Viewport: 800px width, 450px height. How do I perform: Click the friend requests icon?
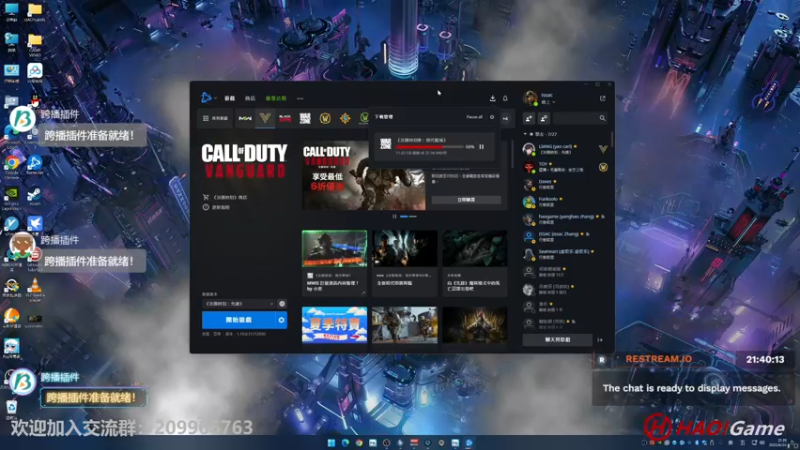(x=544, y=118)
